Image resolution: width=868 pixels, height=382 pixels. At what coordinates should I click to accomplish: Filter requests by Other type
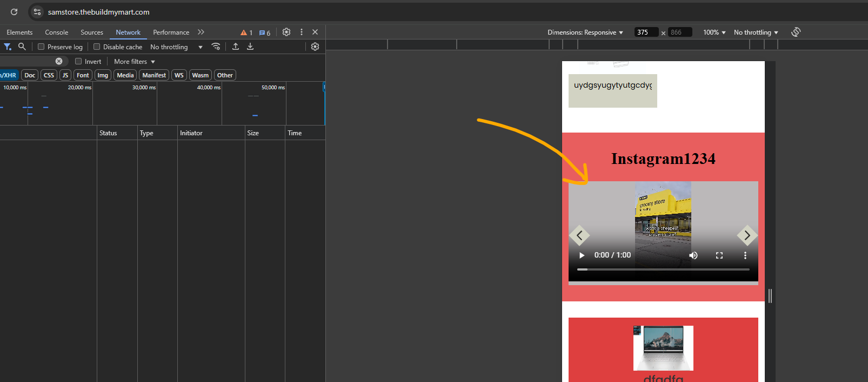tap(225, 75)
